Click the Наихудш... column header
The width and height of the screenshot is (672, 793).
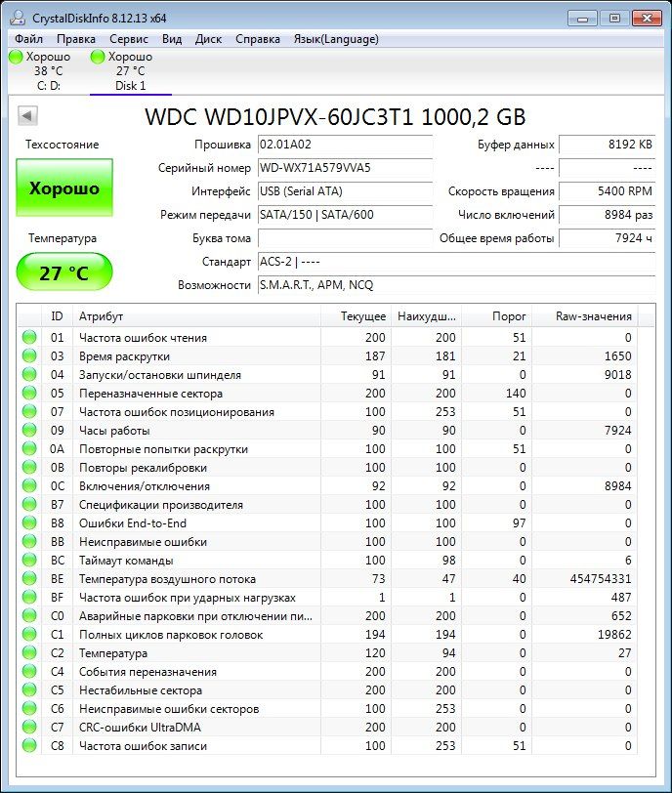pyautogui.click(x=426, y=316)
